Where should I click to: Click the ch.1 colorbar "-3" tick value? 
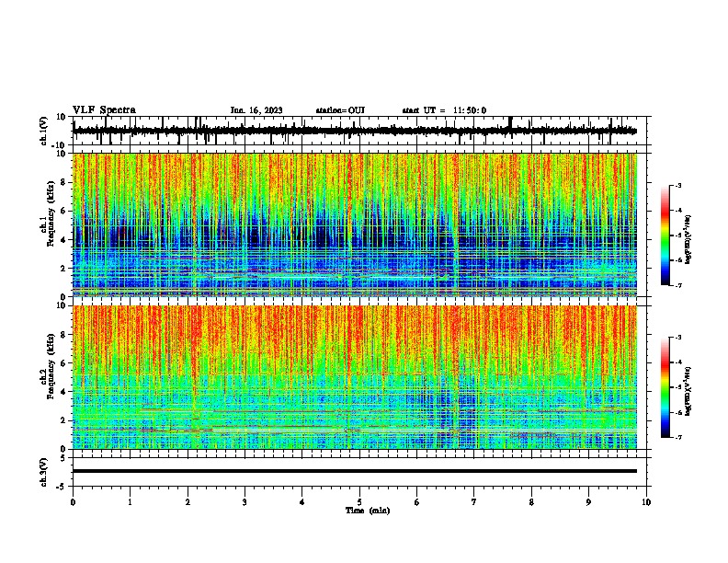[678, 186]
